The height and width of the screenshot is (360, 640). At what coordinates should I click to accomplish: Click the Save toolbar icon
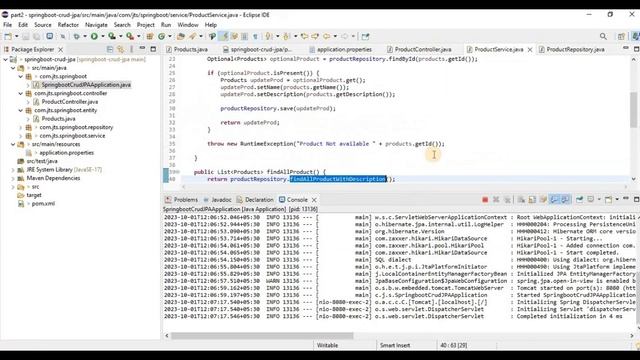pyautogui.click(x=25, y=36)
